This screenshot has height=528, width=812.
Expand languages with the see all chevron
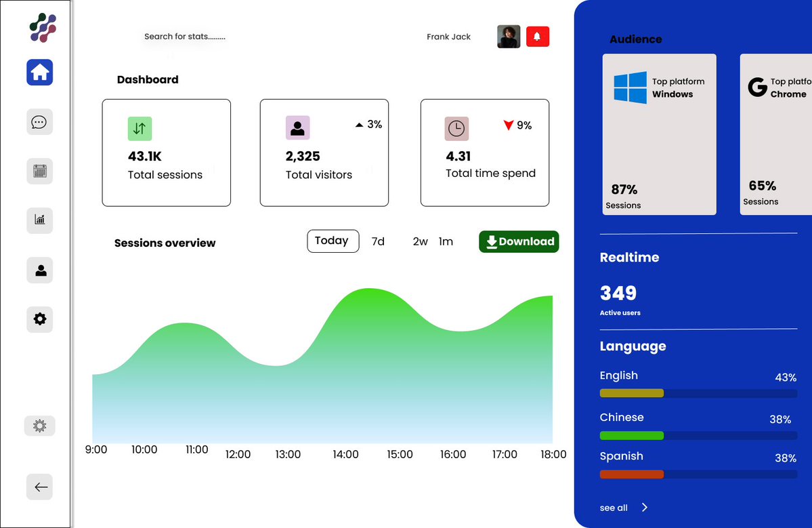tap(644, 507)
